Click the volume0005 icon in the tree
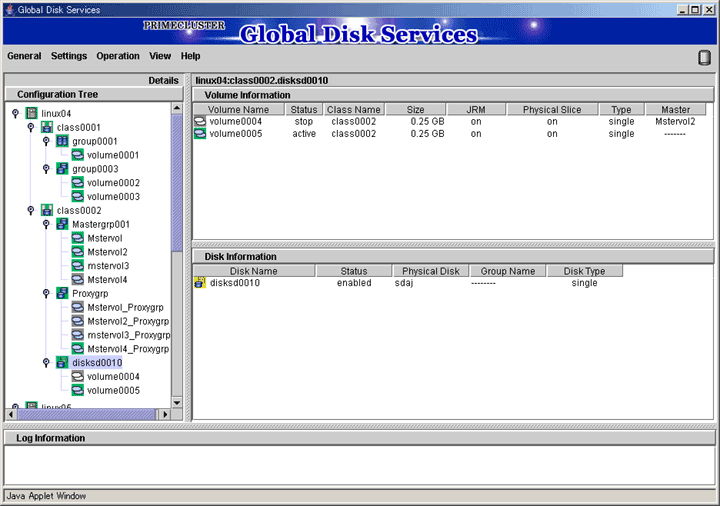The image size is (720, 506). (x=78, y=390)
